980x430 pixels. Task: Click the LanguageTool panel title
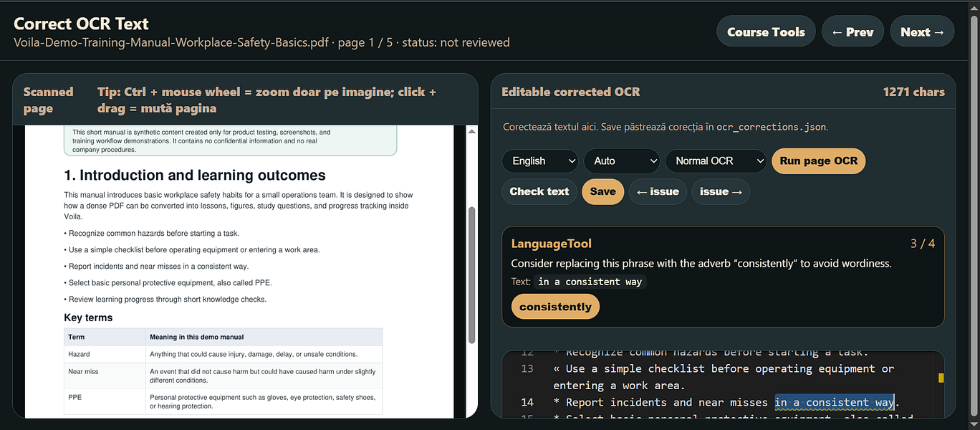pos(552,244)
